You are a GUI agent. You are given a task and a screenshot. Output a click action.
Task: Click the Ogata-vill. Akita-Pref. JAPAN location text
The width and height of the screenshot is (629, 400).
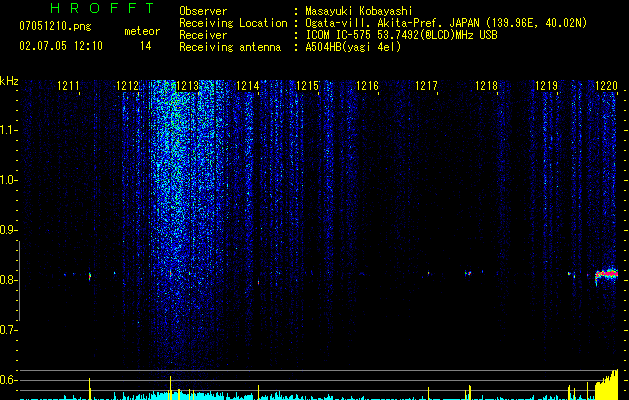[x=446, y=23]
